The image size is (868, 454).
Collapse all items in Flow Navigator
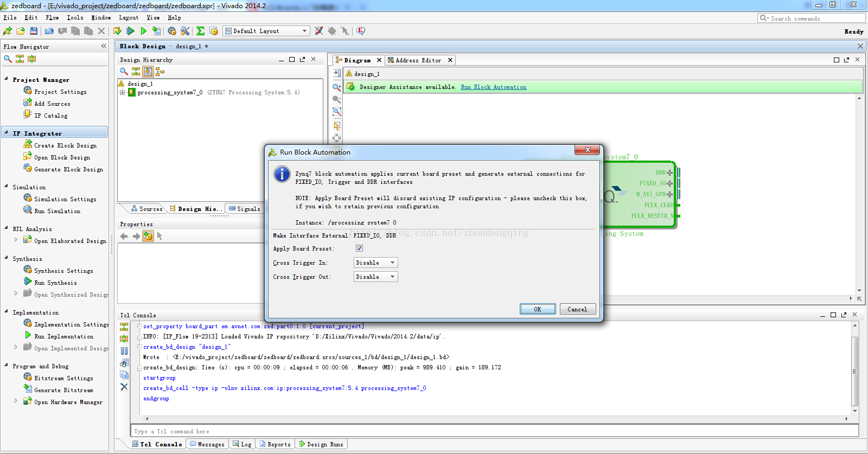tap(20, 59)
